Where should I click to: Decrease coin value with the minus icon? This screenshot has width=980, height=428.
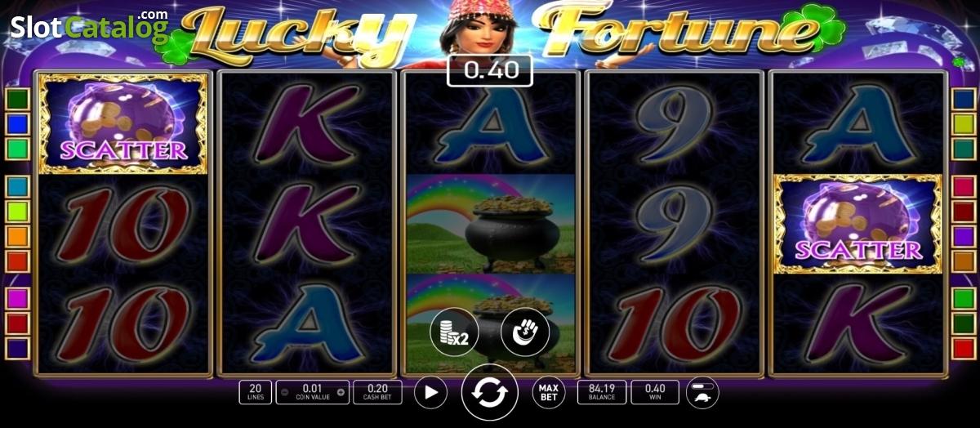(284, 393)
